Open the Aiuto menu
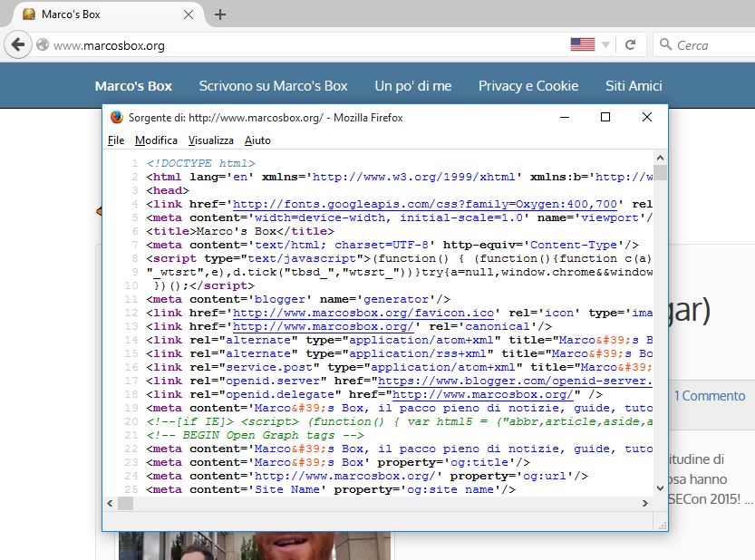The image size is (755, 560). click(x=257, y=140)
